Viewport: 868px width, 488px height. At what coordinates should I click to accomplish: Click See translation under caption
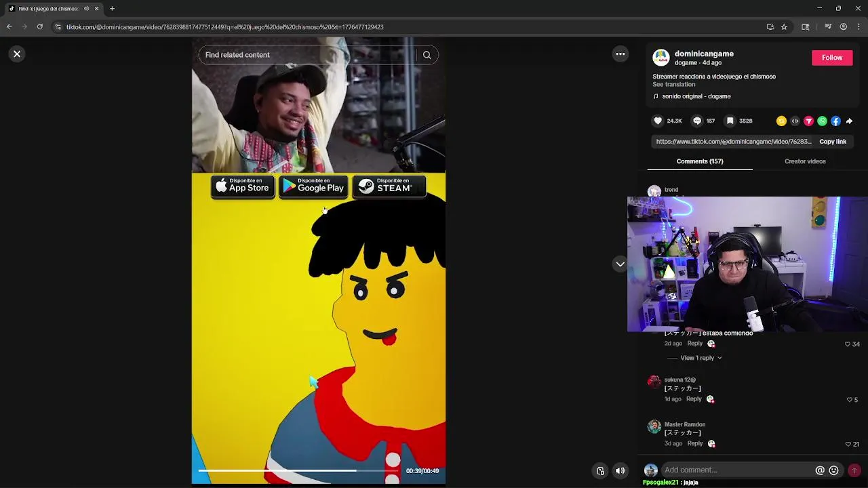click(x=674, y=85)
